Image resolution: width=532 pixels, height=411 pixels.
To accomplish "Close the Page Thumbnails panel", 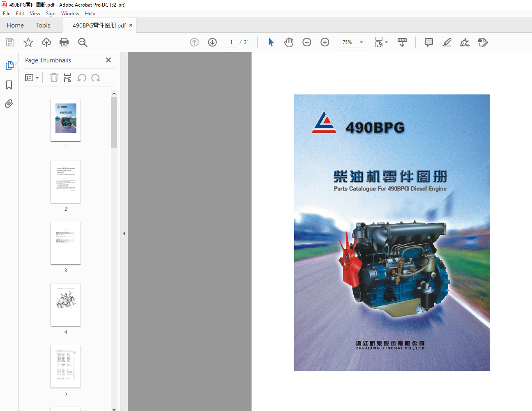I will (x=108, y=60).
